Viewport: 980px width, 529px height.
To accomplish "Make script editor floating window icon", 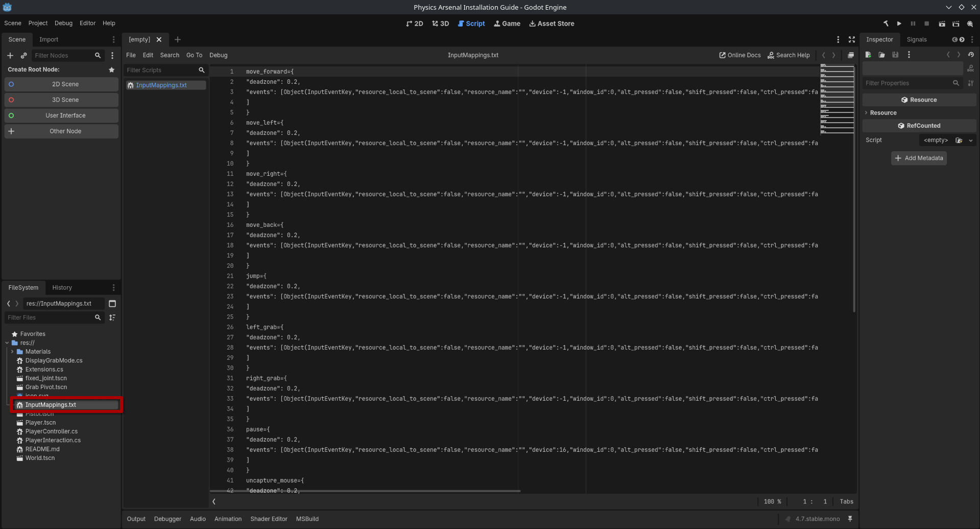I will point(851,55).
